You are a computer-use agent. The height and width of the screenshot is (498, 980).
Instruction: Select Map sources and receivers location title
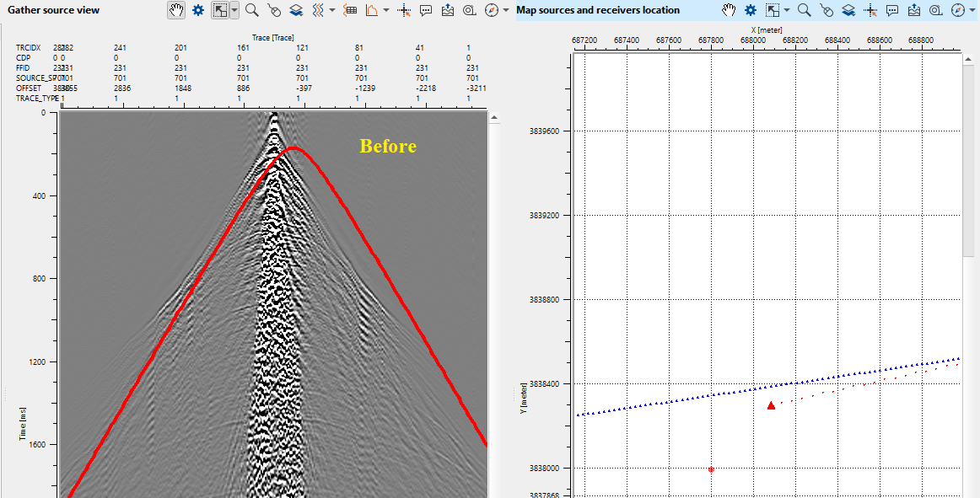coord(597,10)
